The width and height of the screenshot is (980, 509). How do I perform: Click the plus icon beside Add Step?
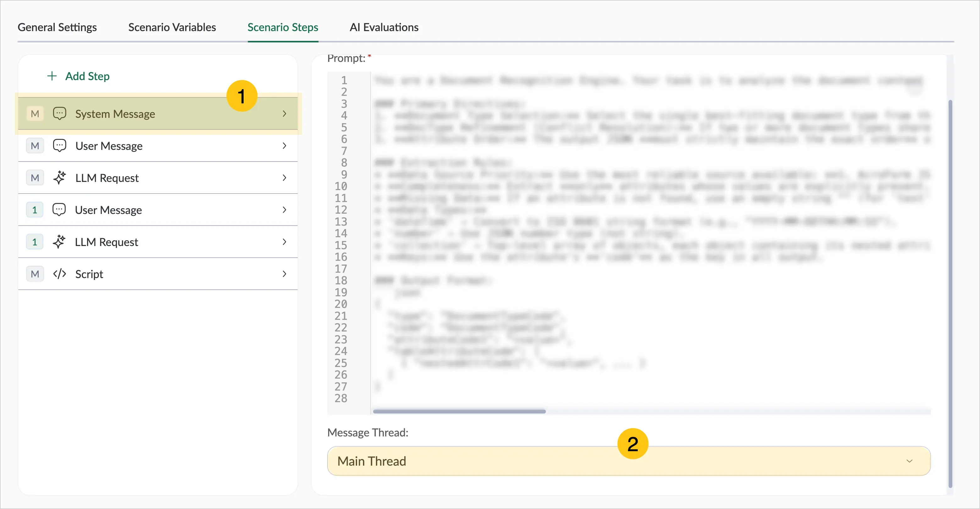click(52, 76)
